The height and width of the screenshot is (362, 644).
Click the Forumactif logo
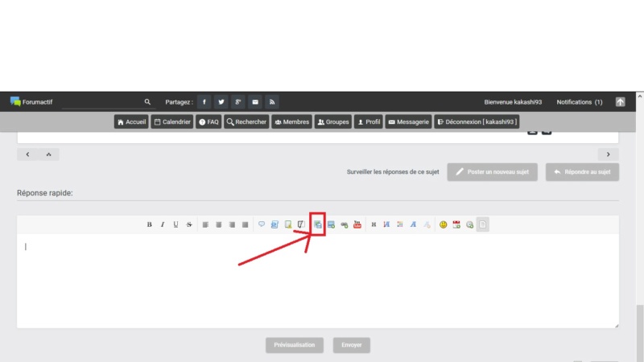(x=31, y=102)
